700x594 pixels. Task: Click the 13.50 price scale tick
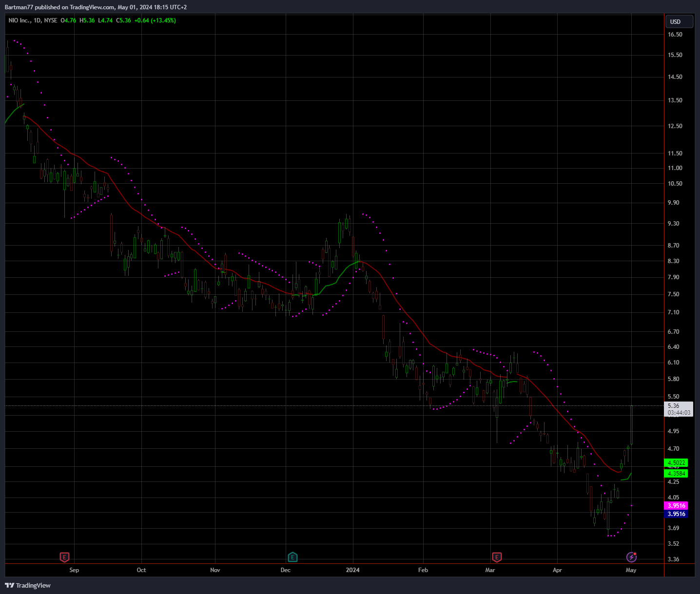pyautogui.click(x=675, y=100)
